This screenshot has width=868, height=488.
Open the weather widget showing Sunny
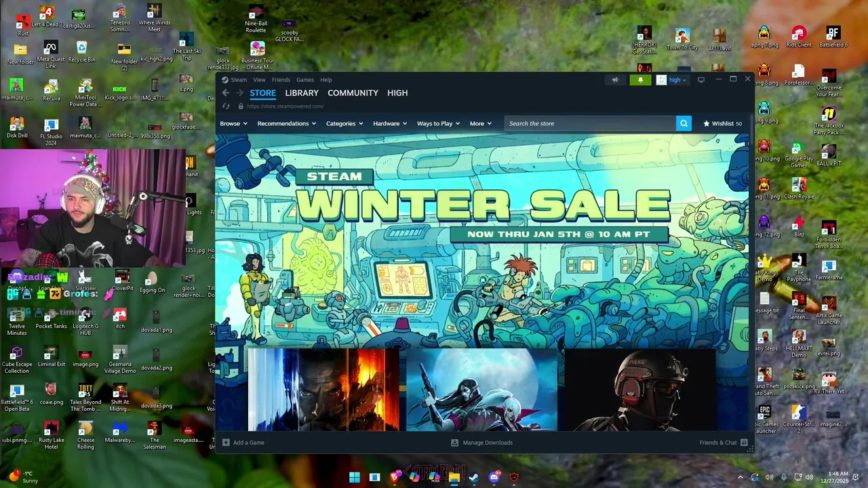click(24, 477)
